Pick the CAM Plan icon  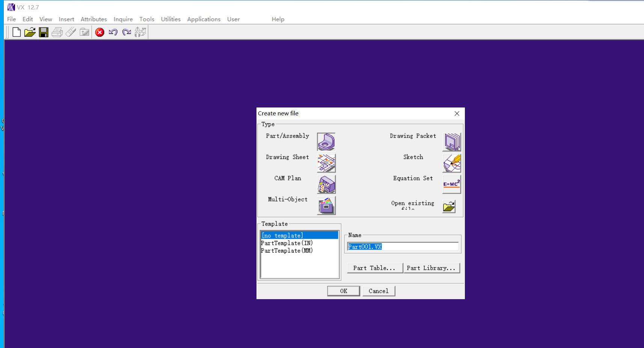pyautogui.click(x=326, y=185)
